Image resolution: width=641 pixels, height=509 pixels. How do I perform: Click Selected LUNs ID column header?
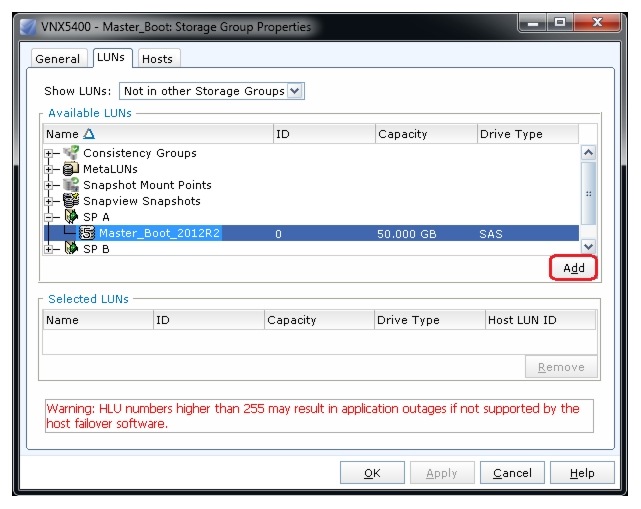pyautogui.click(x=209, y=320)
